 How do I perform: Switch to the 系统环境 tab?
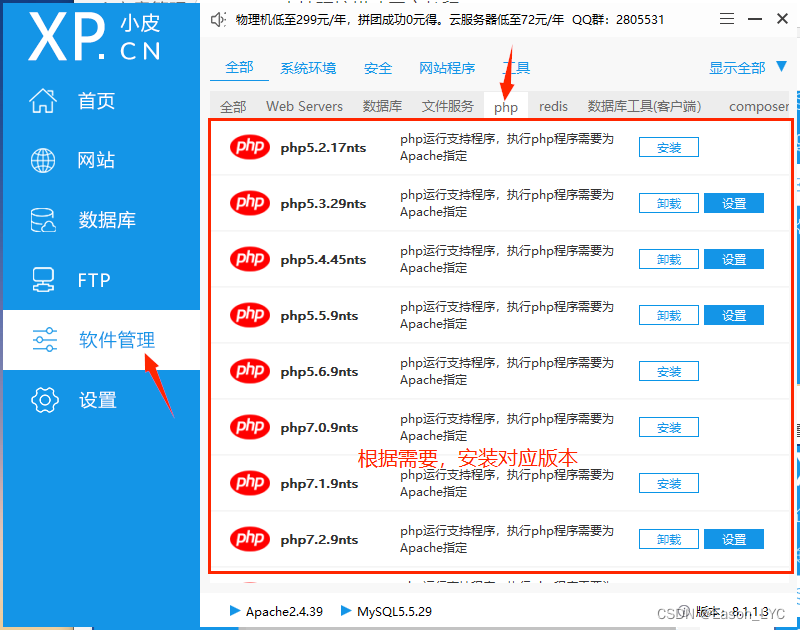[x=308, y=68]
